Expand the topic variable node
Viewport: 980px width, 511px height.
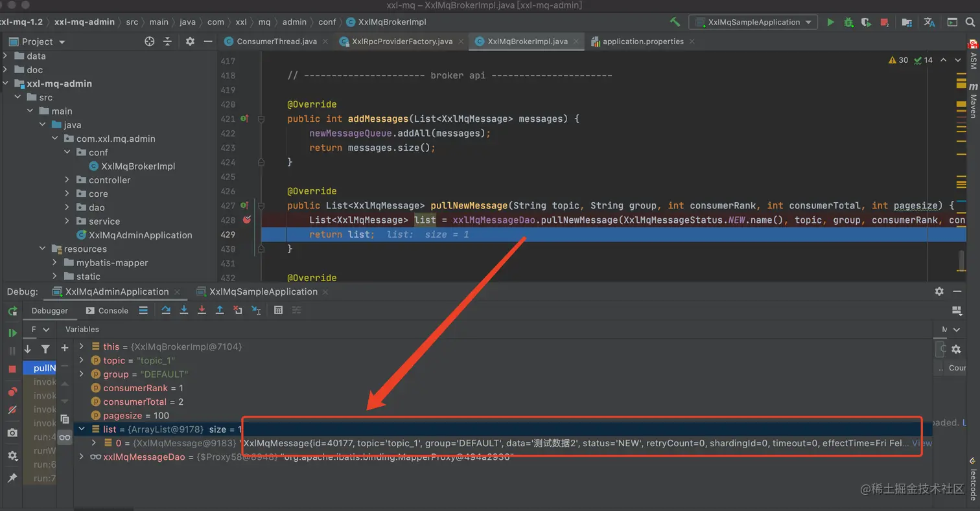click(82, 360)
